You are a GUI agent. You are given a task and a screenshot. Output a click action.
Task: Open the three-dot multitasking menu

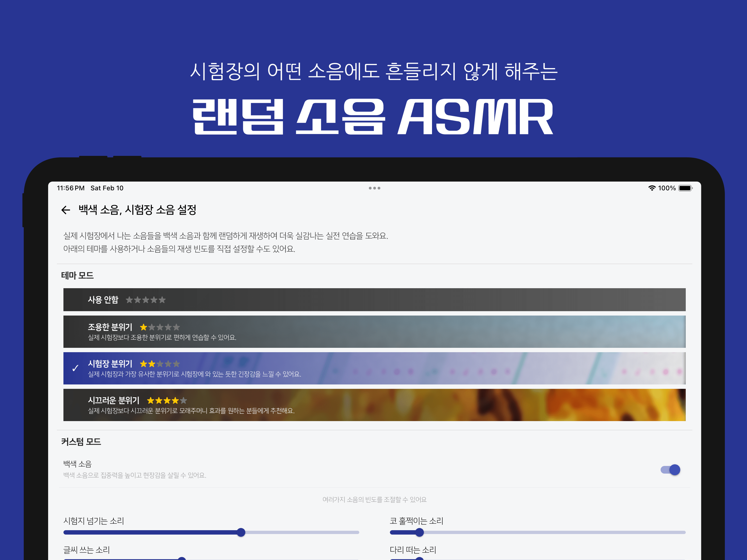(375, 188)
